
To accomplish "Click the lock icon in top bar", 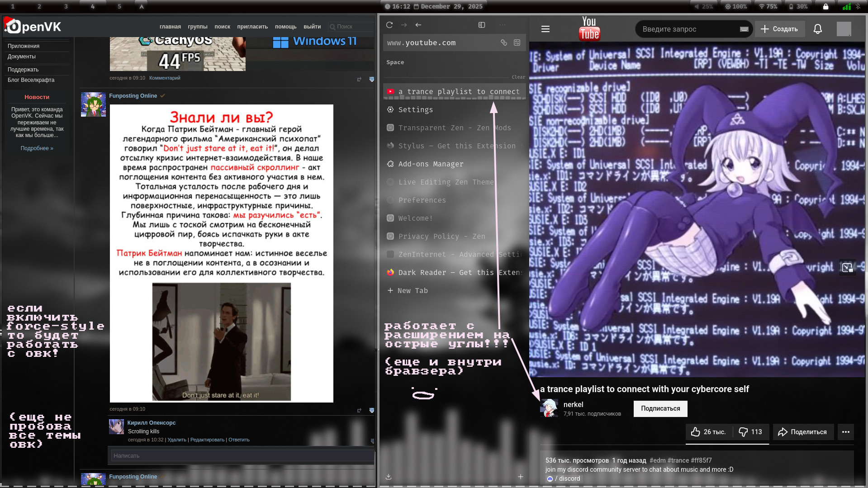I will (x=825, y=6).
